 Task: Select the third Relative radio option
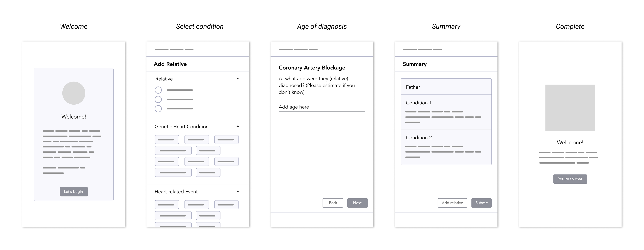(158, 109)
